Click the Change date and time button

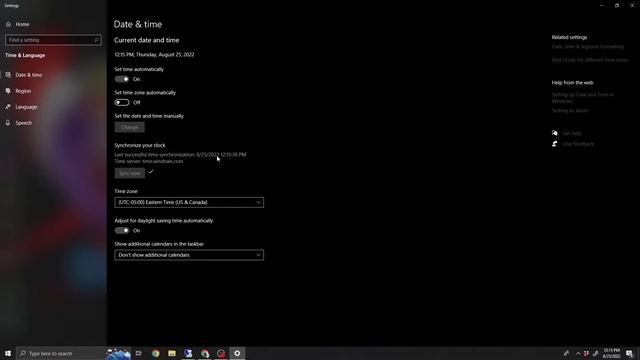129,127
